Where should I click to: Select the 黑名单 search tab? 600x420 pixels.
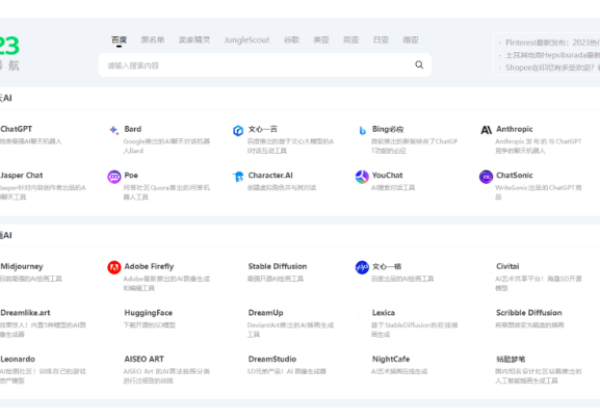153,40
